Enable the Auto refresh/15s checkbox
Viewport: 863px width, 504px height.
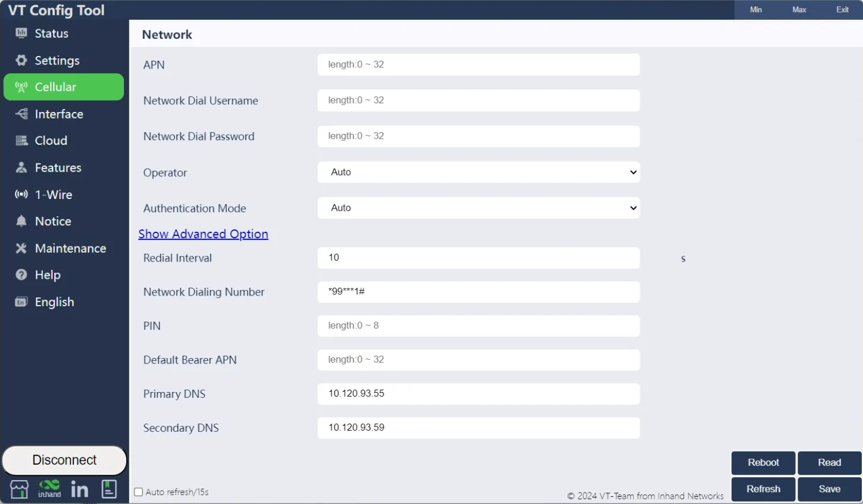[138, 492]
